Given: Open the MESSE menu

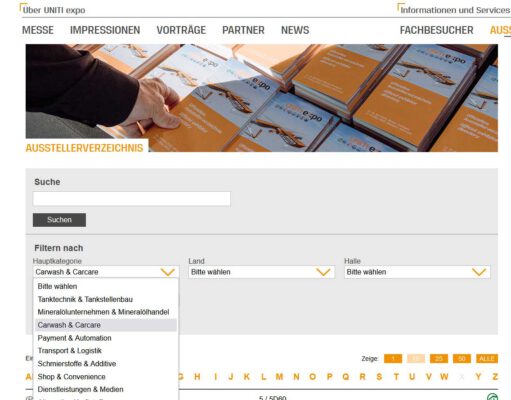Looking at the screenshot, I should [38, 30].
